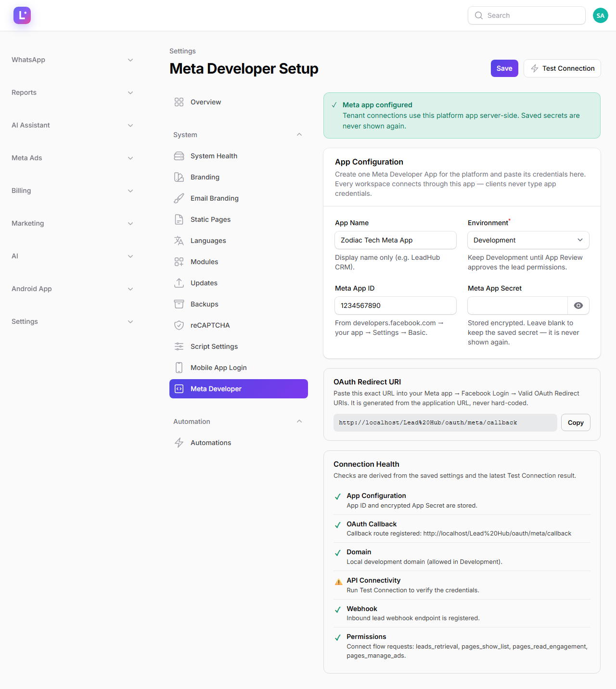Screen dimensions: 616x689
Task: Click the App Name input field
Action: (396, 240)
